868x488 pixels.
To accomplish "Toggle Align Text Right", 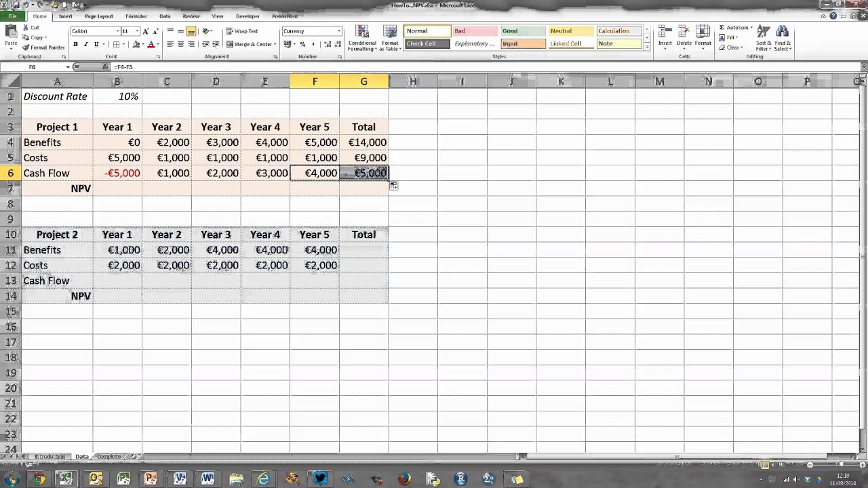I will click(x=191, y=44).
